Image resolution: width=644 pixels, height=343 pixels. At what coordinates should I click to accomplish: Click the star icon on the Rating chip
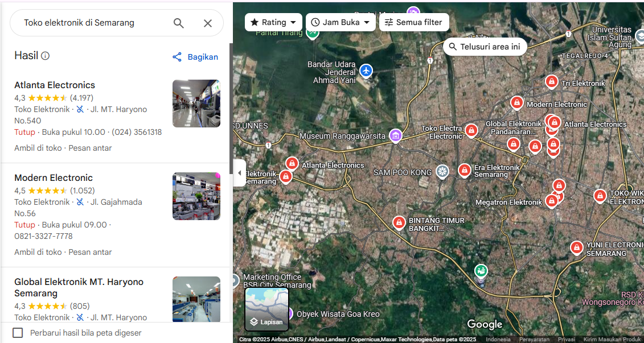(x=255, y=22)
